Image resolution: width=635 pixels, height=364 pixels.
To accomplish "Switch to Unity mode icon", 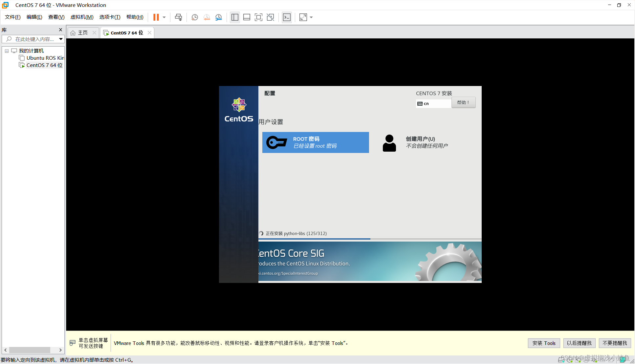I will pos(270,17).
